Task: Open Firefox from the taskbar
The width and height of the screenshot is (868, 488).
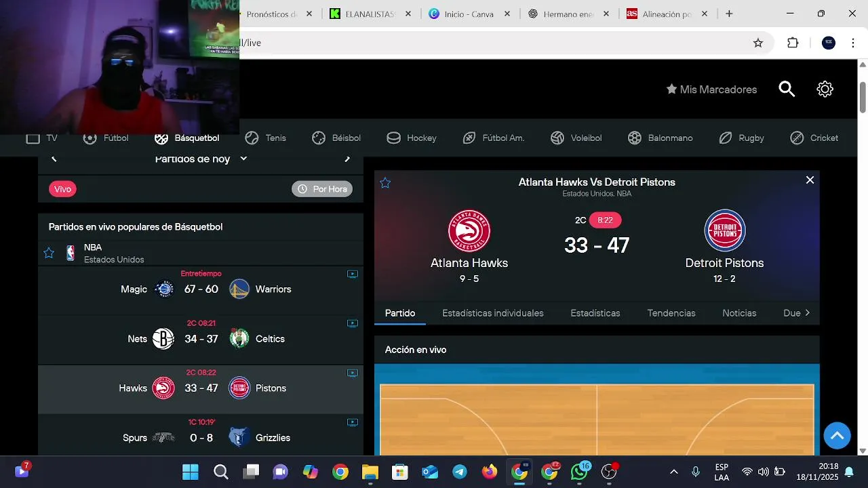Action: point(489,472)
